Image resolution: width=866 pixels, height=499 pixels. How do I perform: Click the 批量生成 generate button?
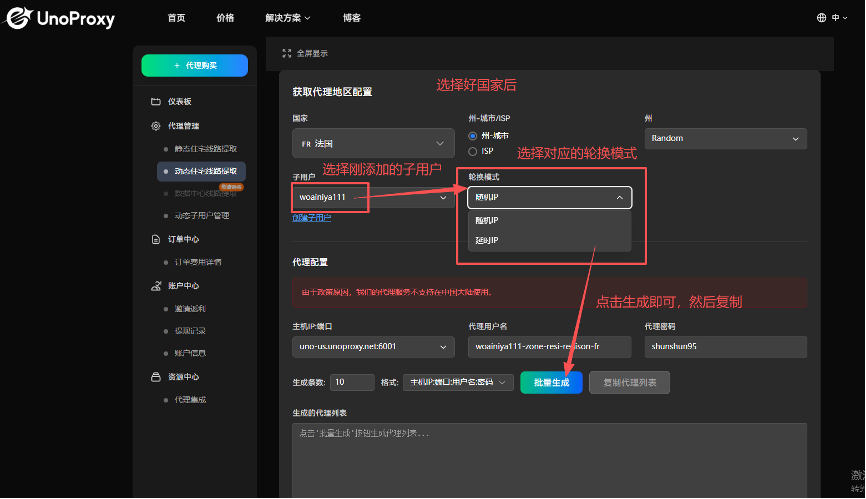tap(551, 382)
